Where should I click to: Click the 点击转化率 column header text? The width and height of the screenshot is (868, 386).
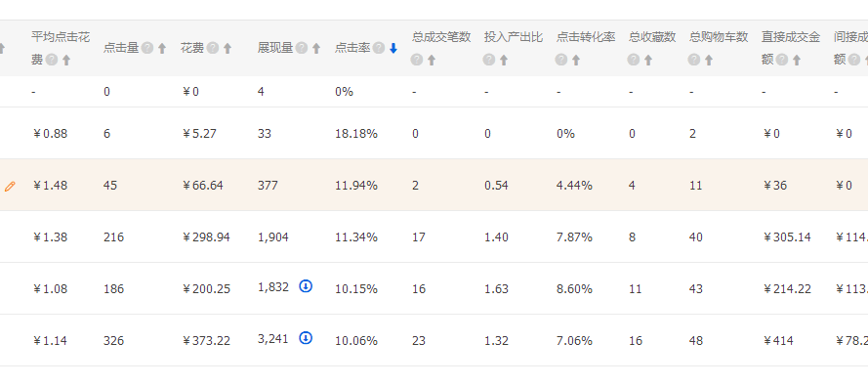click(x=586, y=36)
